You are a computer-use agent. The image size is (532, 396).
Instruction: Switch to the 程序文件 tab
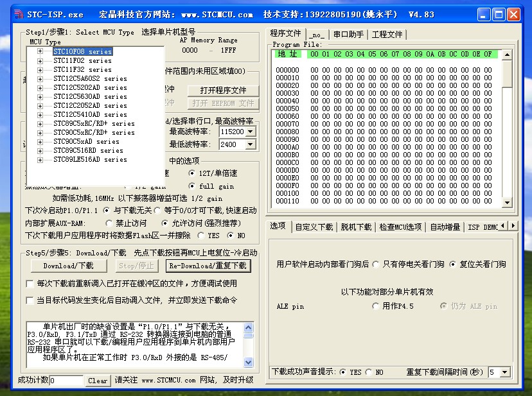click(285, 33)
